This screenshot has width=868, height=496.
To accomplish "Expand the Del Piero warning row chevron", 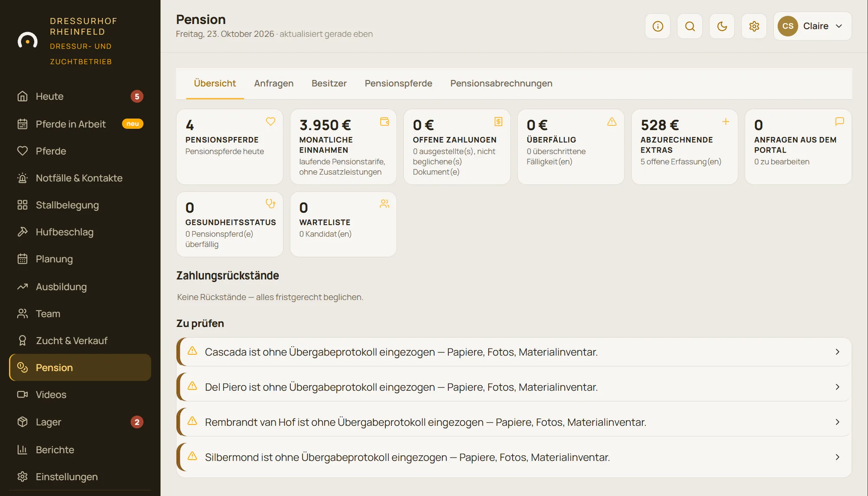I will [838, 387].
